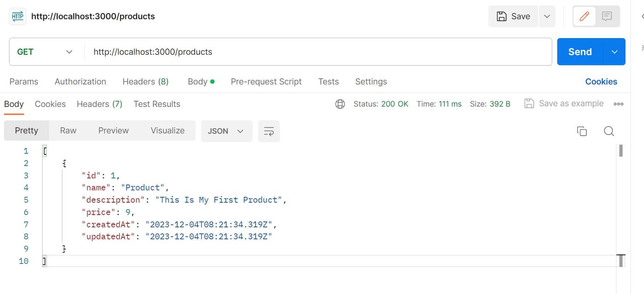Image resolution: width=644 pixels, height=294 pixels.
Task: Click the HTTP request type icon
Action: pos(17,16)
